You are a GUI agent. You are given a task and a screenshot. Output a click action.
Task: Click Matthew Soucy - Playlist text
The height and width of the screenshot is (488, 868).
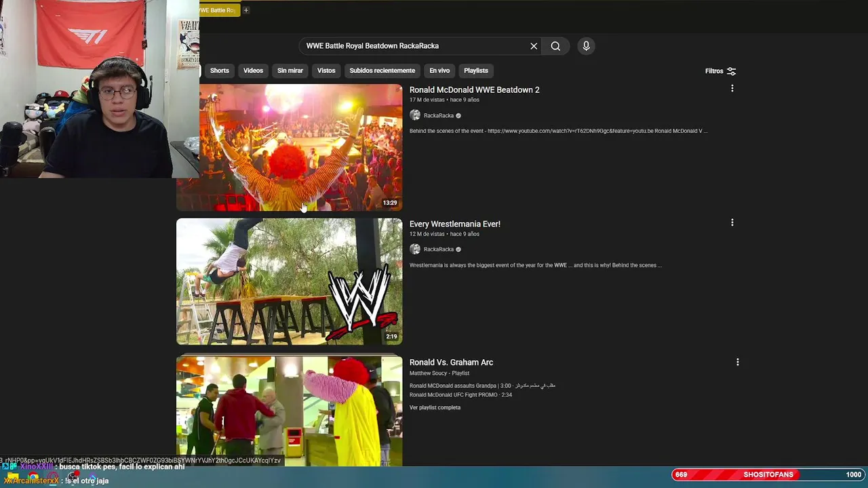click(x=439, y=373)
